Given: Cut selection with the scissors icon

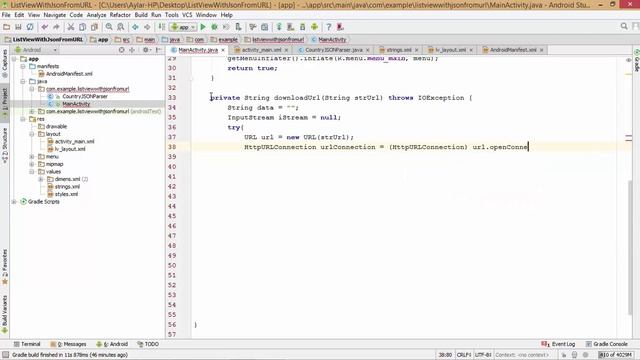Looking at the screenshot, I should pos(71,27).
